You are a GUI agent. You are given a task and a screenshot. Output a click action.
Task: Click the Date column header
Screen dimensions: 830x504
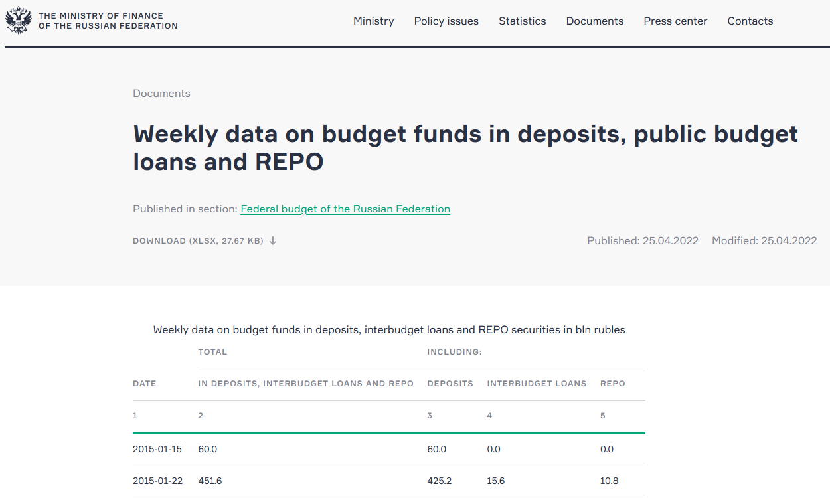[x=144, y=384]
